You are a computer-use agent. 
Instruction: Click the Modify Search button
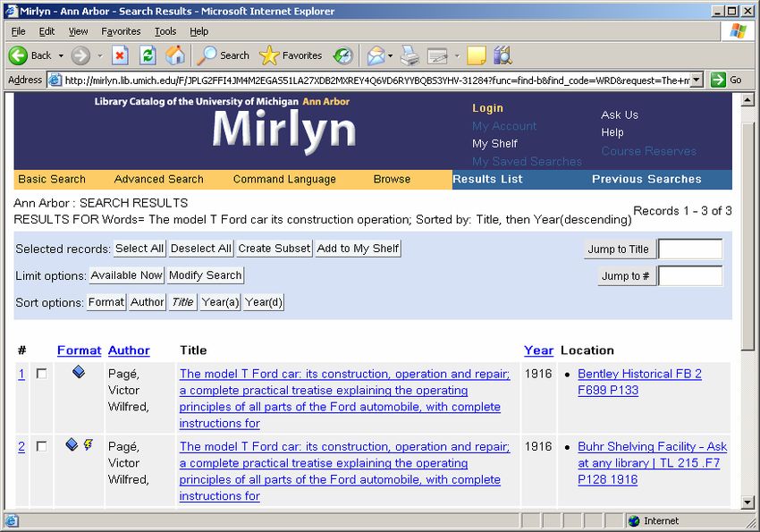coord(206,275)
